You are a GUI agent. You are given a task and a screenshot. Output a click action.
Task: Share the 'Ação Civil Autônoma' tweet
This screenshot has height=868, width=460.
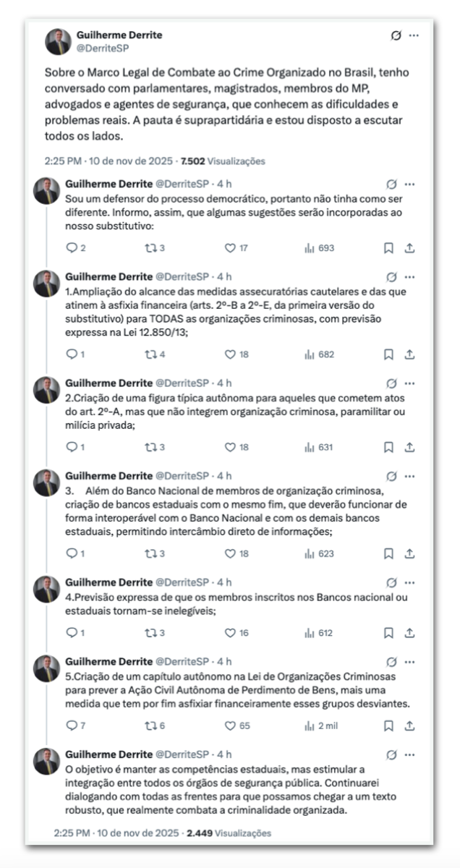[x=409, y=726]
